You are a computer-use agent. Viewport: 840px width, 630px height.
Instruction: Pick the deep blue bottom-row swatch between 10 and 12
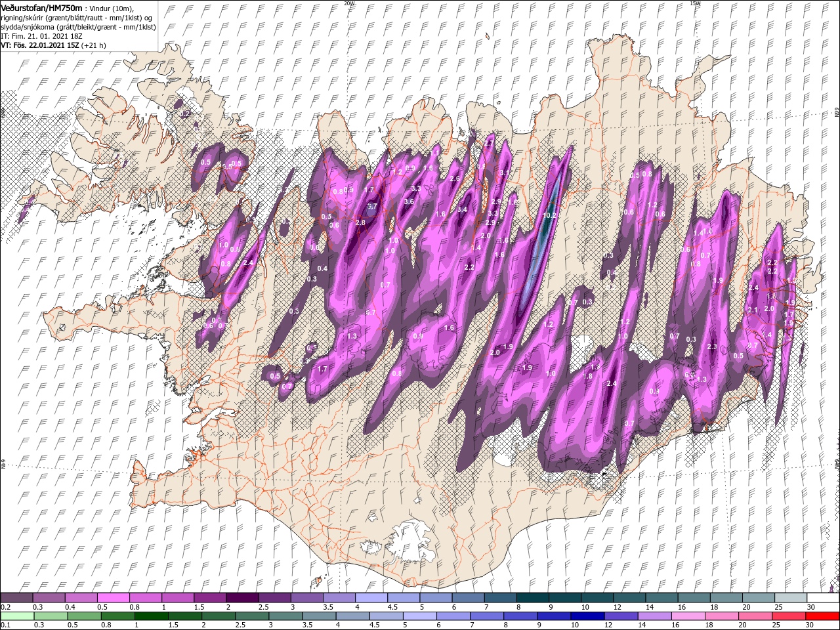coord(587,616)
